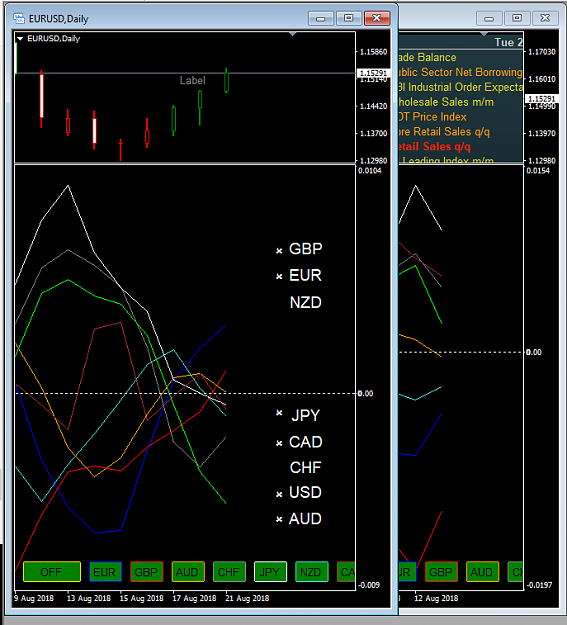Image resolution: width=567 pixels, height=625 pixels.
Task: Click the chart shift triangle marker at the top of the EURUSD chart
Action: pyautogui.click(x=293, y=34)
